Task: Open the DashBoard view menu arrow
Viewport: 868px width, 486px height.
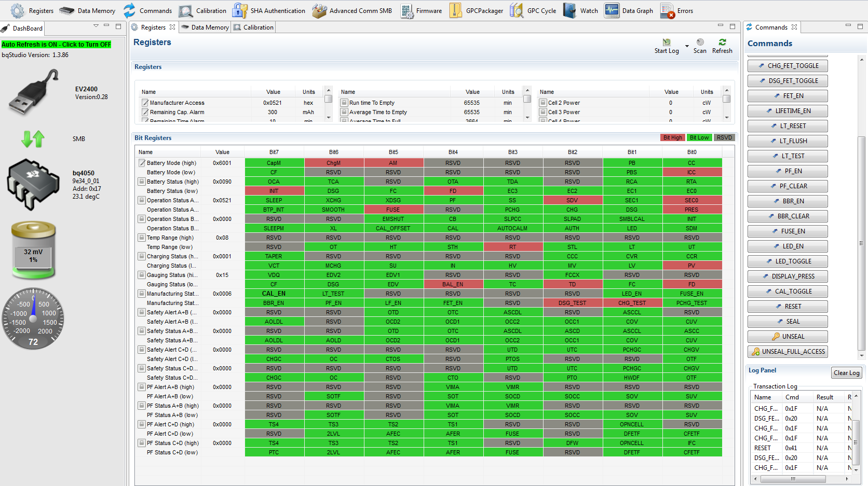Action: (x=96, y=26)
